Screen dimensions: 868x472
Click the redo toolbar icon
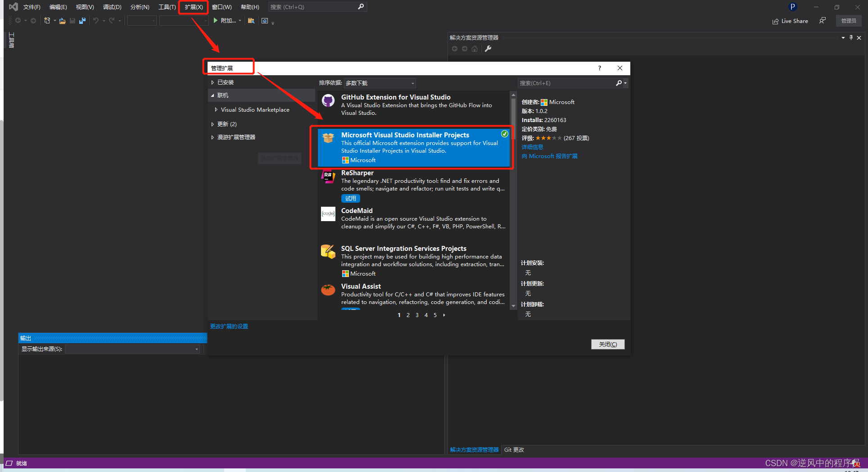112,21
